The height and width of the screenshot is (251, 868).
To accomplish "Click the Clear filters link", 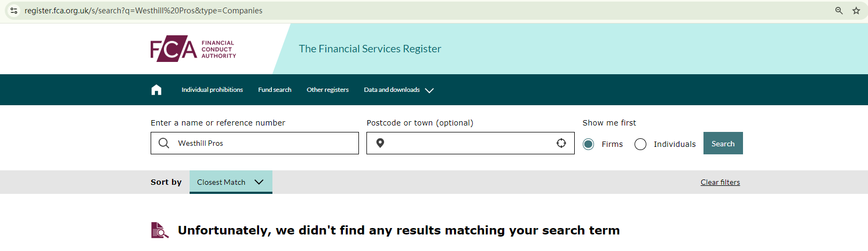I will [720, 182].
